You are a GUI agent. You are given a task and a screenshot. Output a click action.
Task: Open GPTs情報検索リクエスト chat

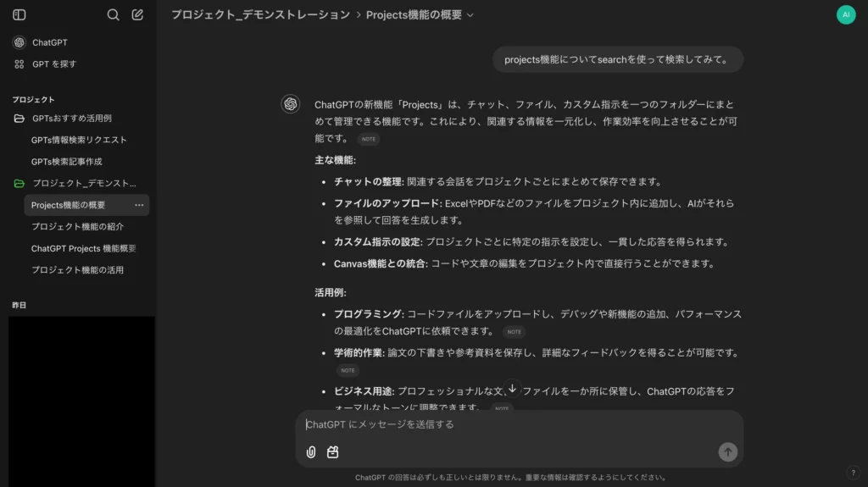click(x=79, y=140)
